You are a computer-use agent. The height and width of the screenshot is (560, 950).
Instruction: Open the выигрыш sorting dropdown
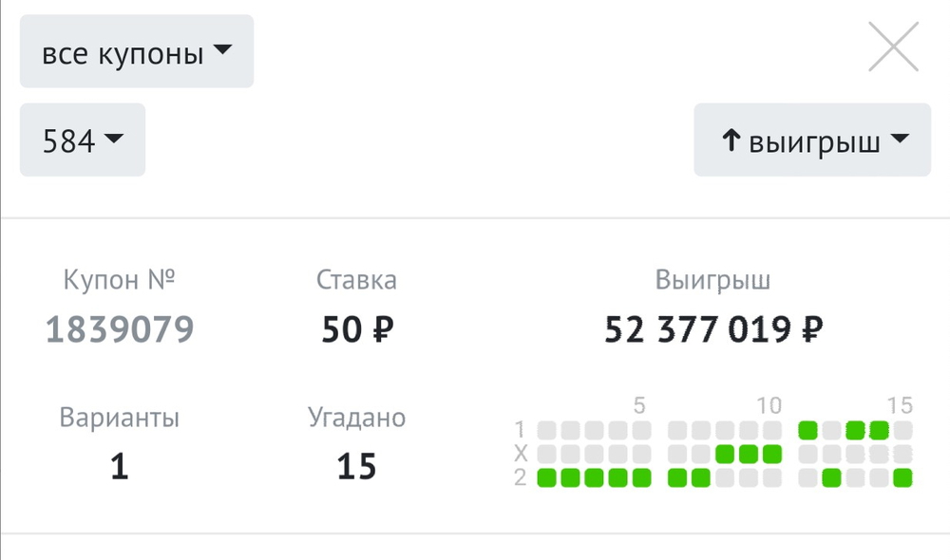(x=812, y=140)
